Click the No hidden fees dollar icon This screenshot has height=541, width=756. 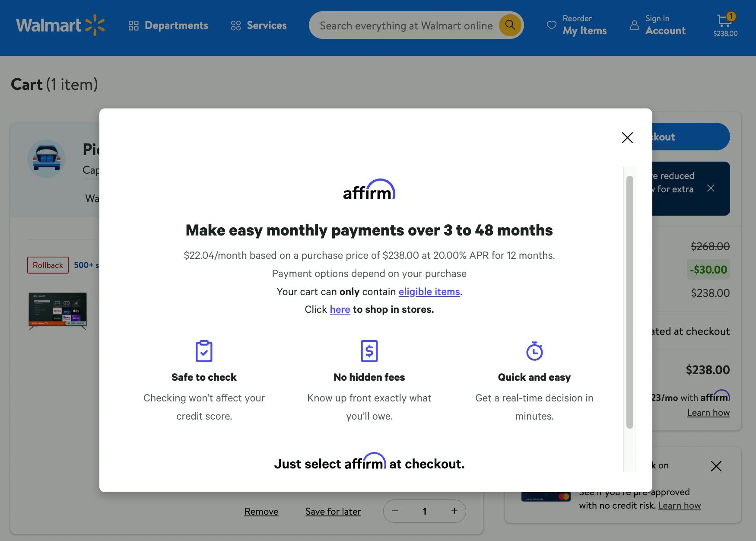369,351
